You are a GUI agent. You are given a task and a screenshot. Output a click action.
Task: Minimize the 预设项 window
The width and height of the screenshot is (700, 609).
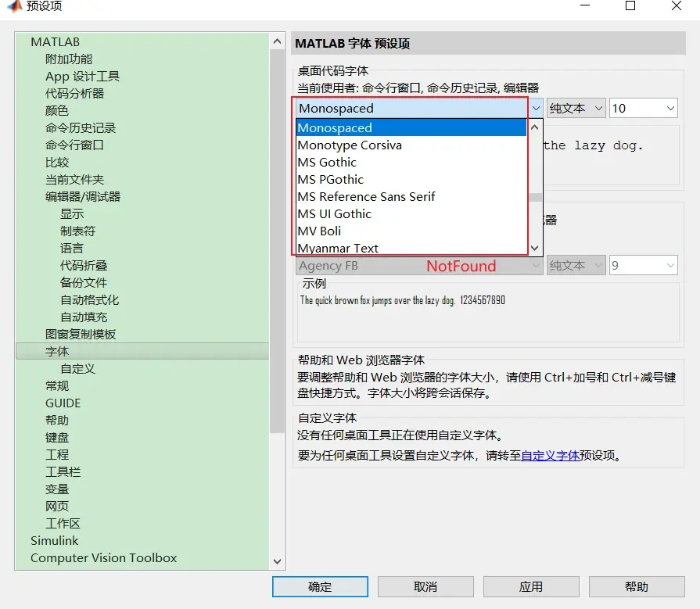585,5
